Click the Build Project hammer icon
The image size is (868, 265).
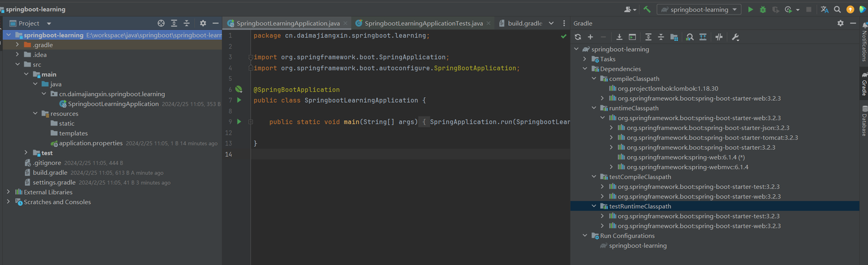tap(647, 10)
